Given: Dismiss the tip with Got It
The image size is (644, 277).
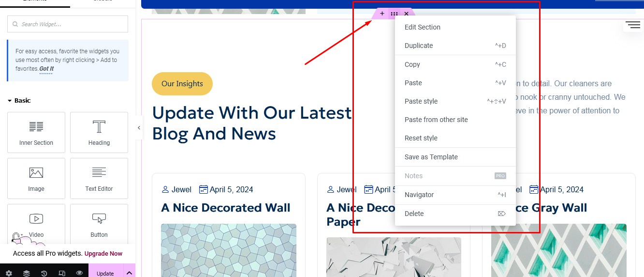Looking at the screenshot, I should [x=46, y=69].
